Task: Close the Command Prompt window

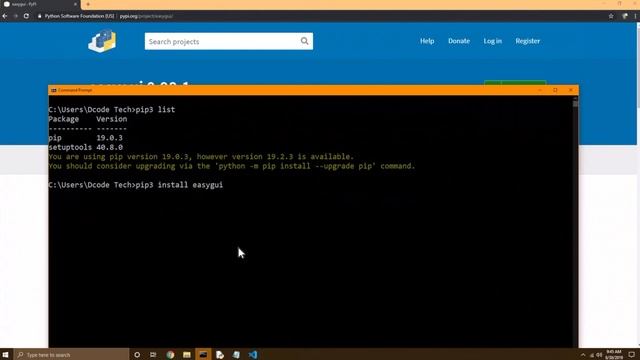Action: (x=571, y=90)
